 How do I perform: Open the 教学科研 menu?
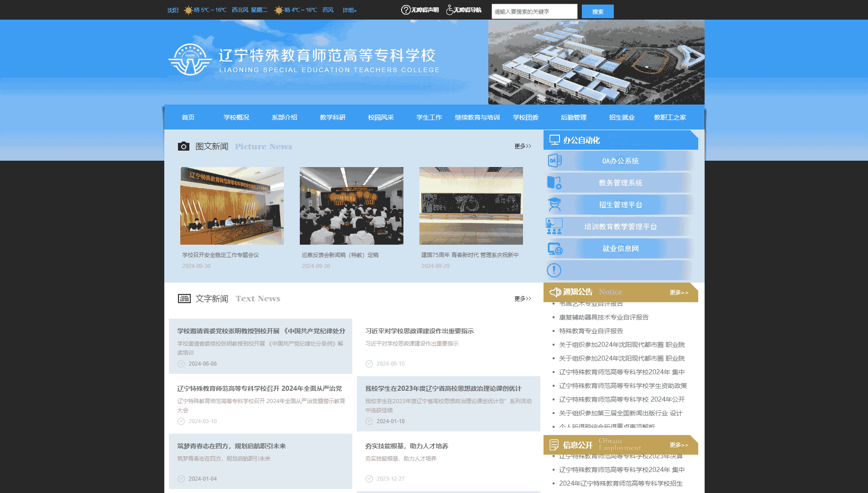click(x=333, y=117)
